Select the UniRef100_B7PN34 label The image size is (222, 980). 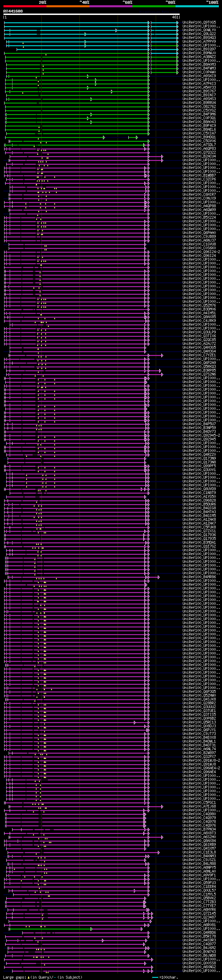[x=199, y=829]
